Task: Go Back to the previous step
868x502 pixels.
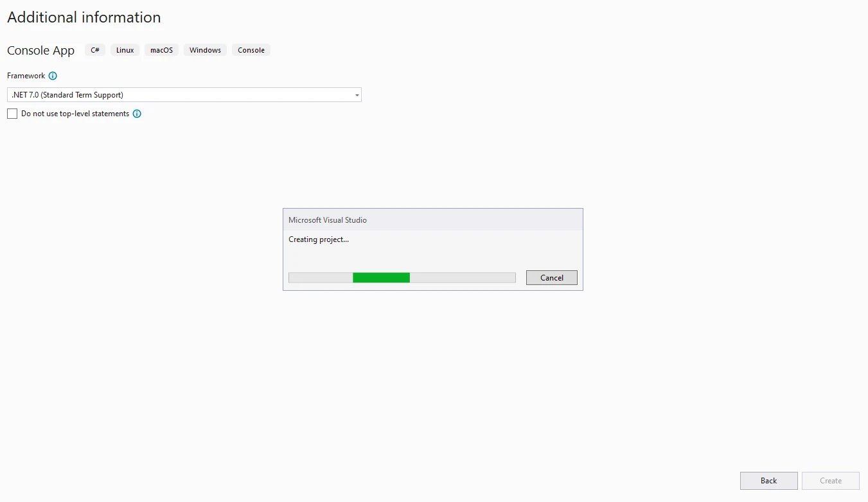Action: pos(768,481)
